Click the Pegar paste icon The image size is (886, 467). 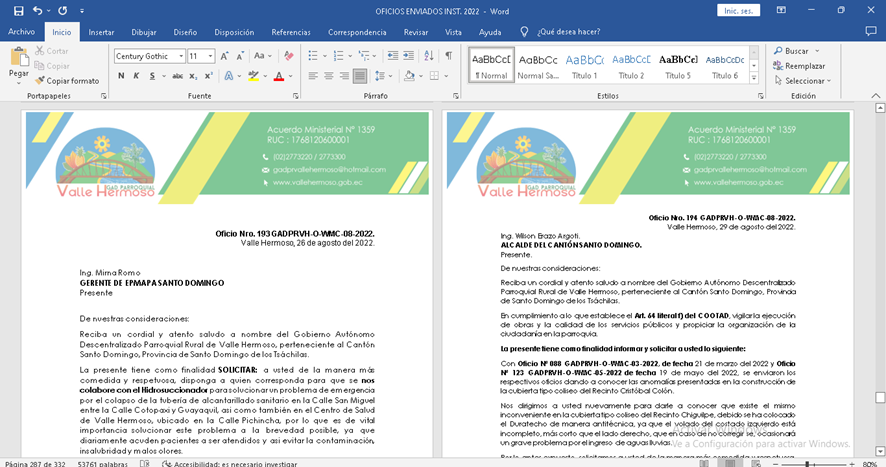click(x=18, y=59)
